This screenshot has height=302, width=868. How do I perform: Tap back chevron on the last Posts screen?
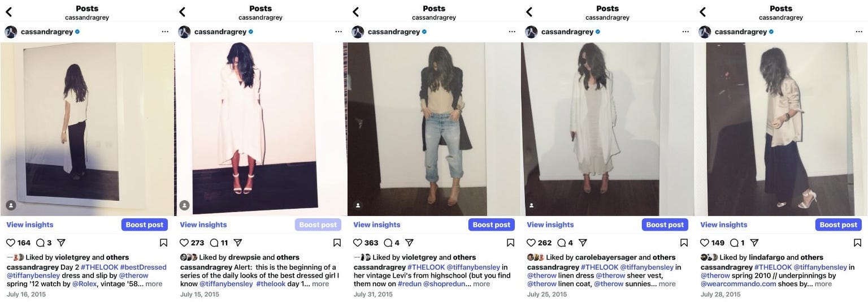(x=702, y=12)
